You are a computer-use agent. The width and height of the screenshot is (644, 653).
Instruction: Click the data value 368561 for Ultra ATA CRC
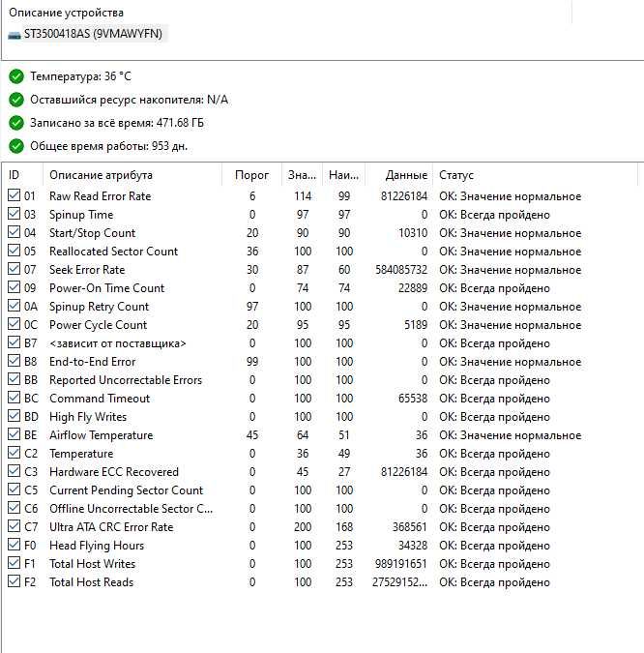pyautogui.click(x=410, y=527)
